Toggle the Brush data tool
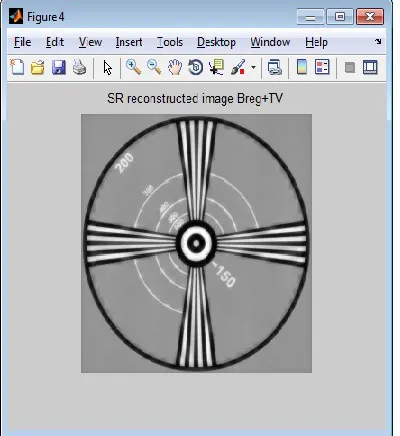The image size is (400, 436). pos(238,67)
